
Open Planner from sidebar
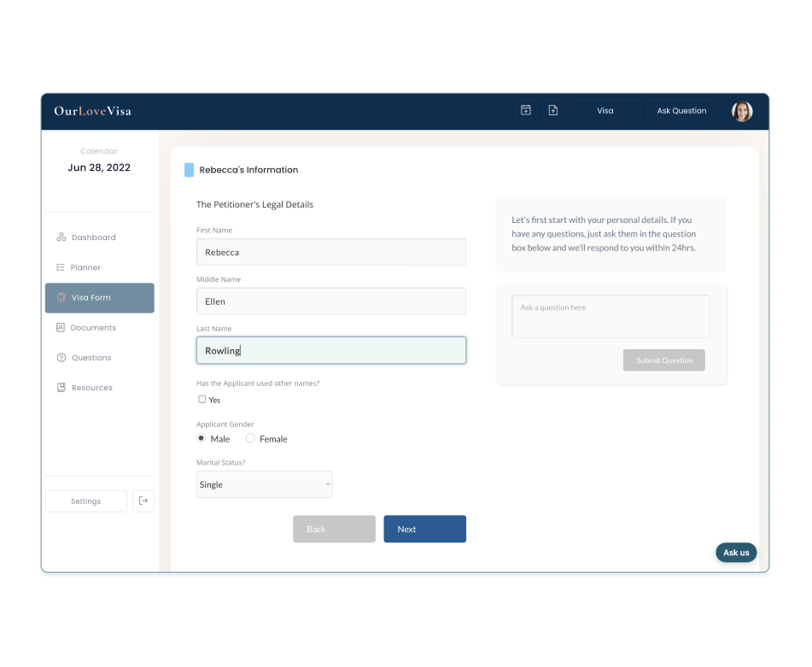click(x=99, y=267)
